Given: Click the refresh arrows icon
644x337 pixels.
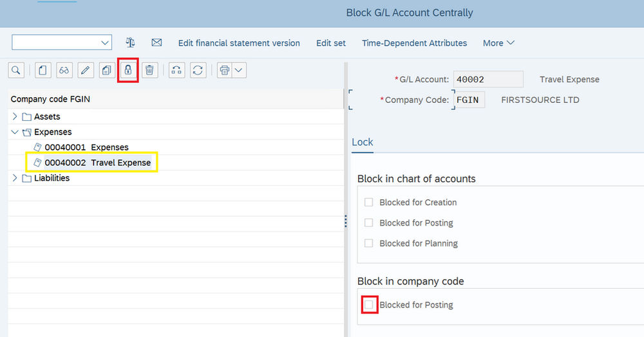Looking at the screenshot, I should coord(198,70).
